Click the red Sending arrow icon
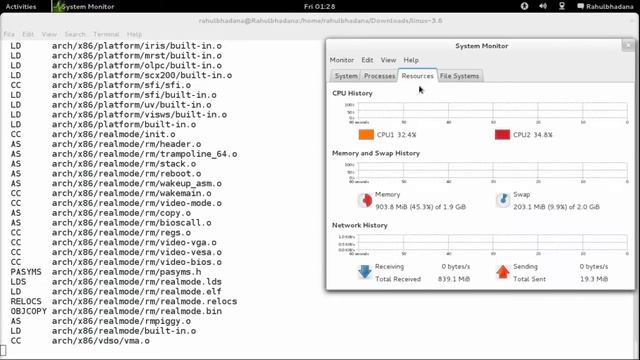640x360 pixels. (x=503, y=272)
